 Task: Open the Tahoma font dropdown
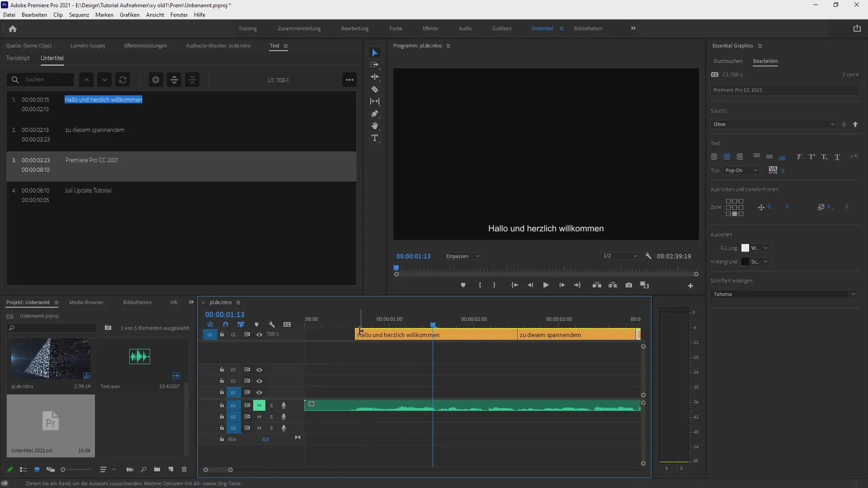click(x=784, y=294)
